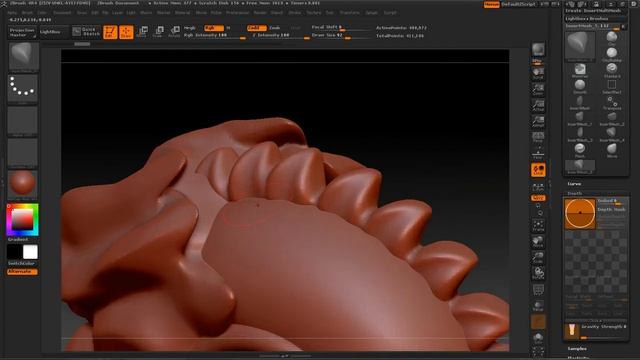Click the Alternate button
Viewport: 640px width, 360px height.
pyautogui.click(x=22, y=271)
